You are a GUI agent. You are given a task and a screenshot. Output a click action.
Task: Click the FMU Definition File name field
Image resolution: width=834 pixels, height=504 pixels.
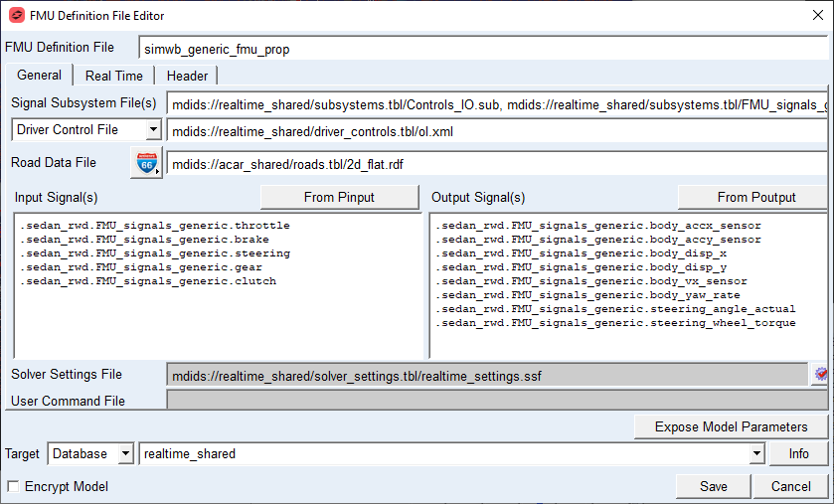[483, 49]
